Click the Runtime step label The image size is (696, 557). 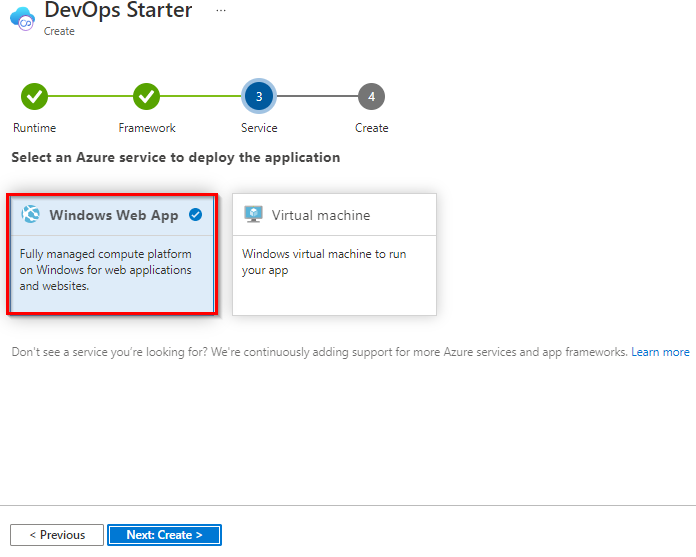point(35,128)
